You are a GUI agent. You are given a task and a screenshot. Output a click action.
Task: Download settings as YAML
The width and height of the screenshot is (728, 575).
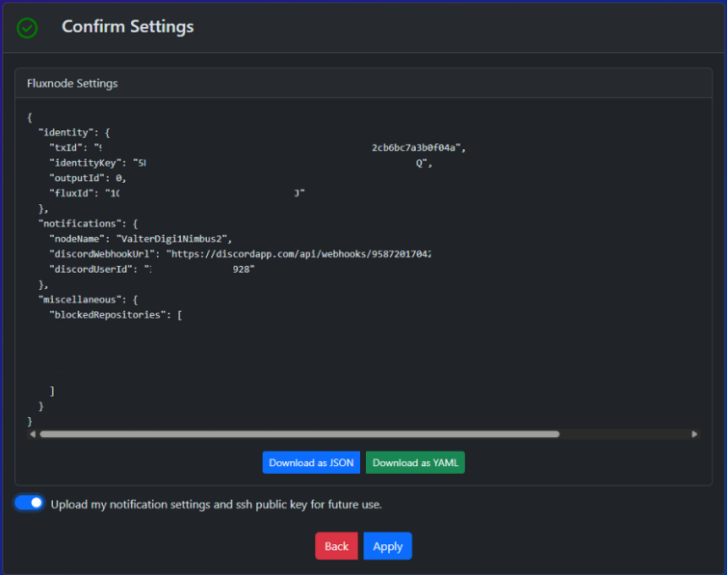(x=415, y=462)
